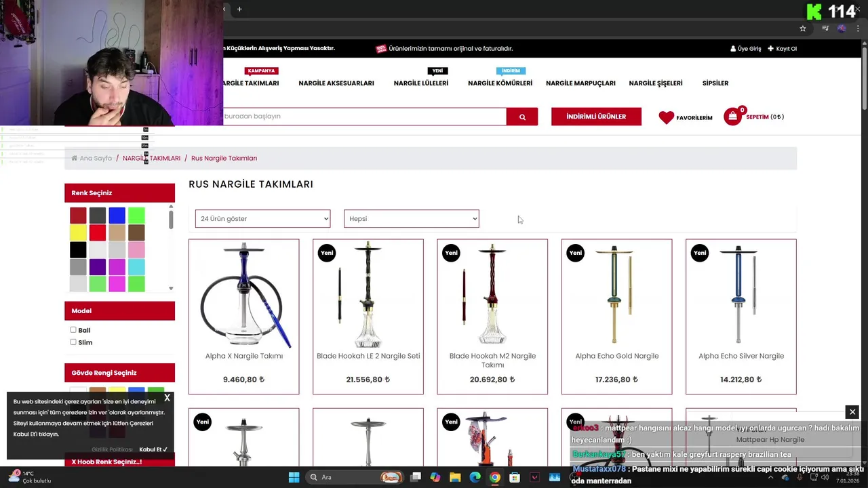This screenshot has height=488, width=868.
Task: Close the chat overlay panel X
Action: click(852, 412)
